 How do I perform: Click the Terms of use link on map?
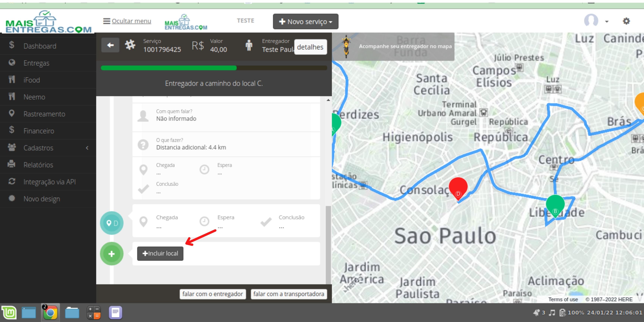[x=563, y=299]
